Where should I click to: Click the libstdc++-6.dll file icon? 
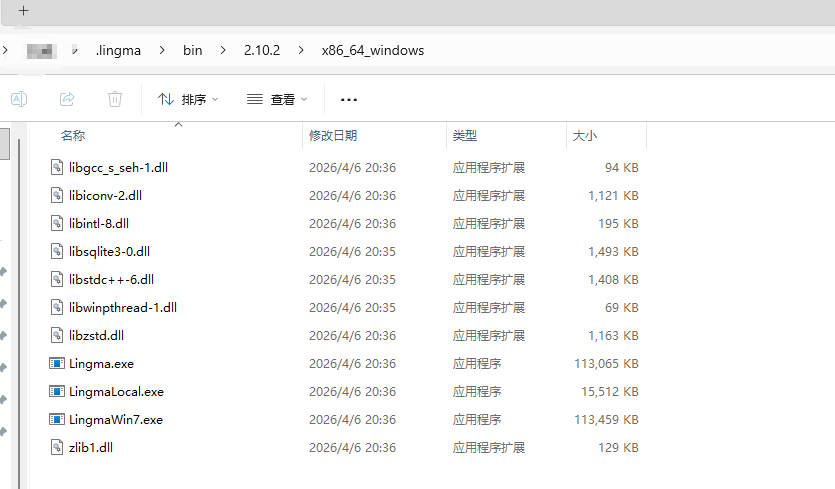[x=57, y=280]
